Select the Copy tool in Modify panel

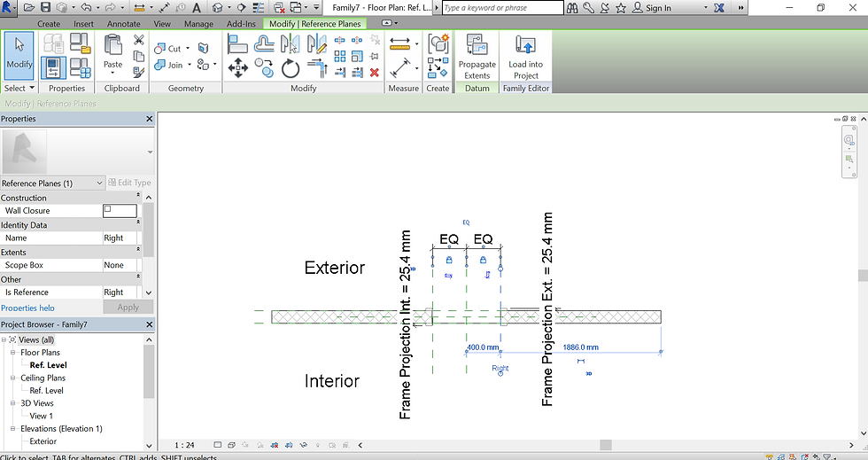click(264, 68)
